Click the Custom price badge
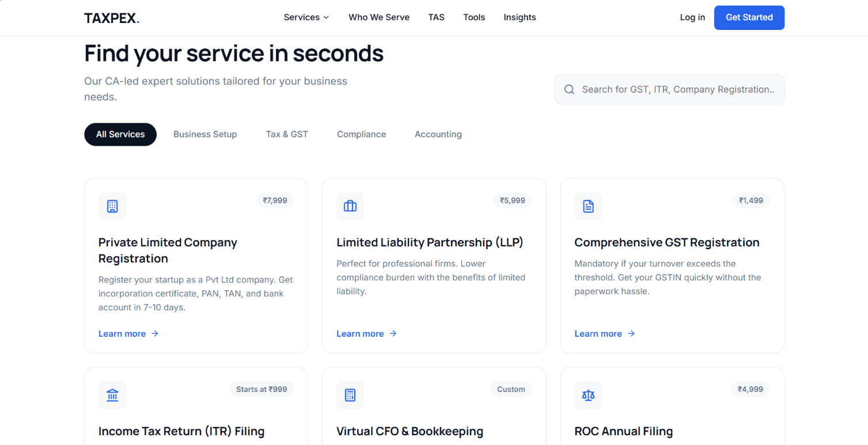This screenshot has width=868, height=445. point(511,389)
